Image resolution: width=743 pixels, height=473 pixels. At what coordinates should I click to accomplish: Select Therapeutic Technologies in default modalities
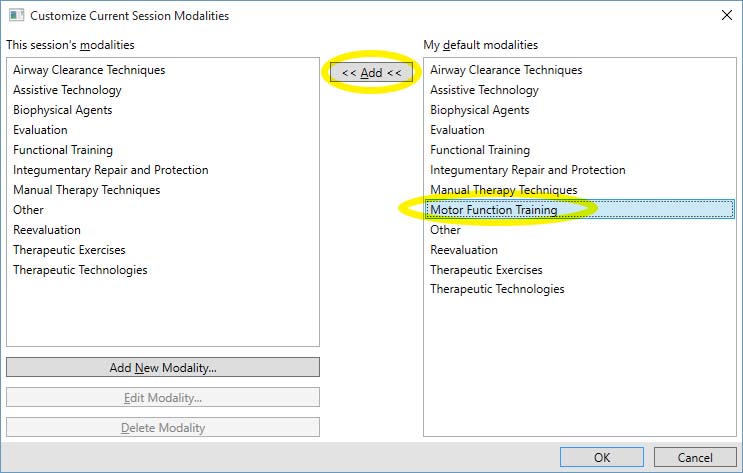497,289
